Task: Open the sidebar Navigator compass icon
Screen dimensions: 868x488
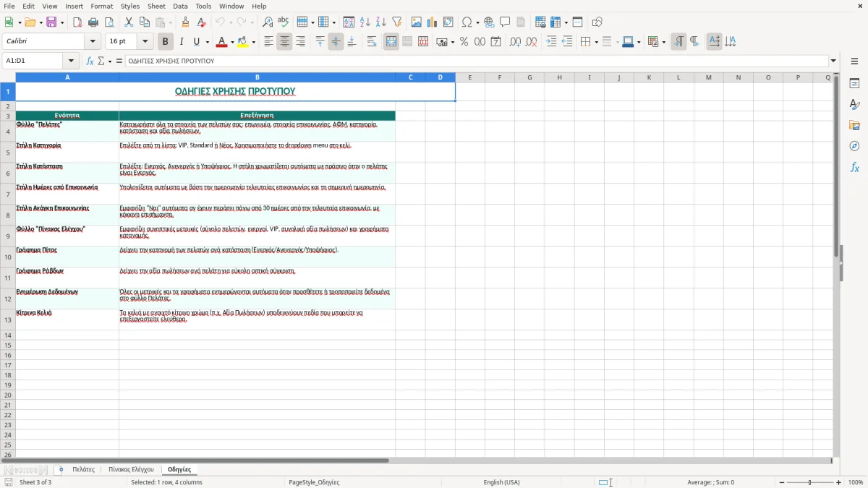Action: tap(854, 146)
